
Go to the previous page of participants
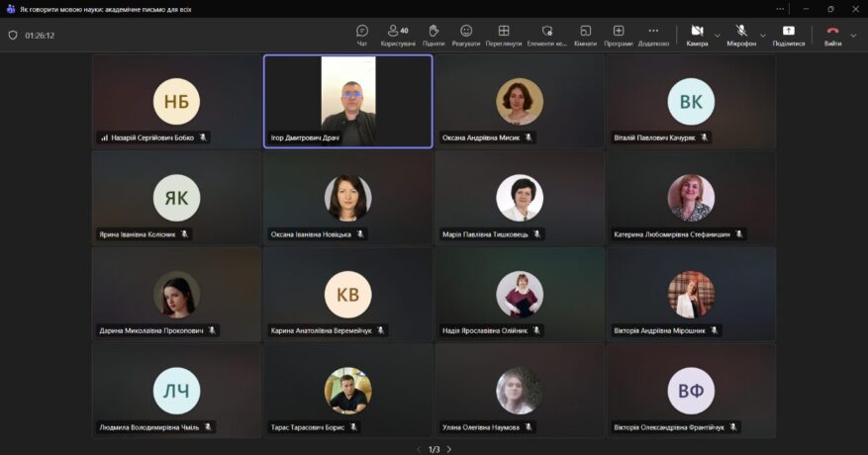point(419,449)
